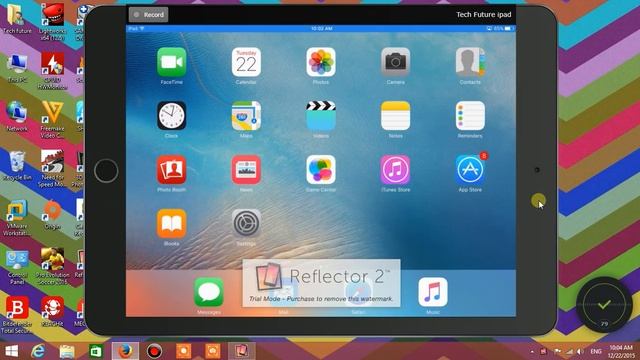Open the iBooks app
640x360 pixels.
[171, 224]
